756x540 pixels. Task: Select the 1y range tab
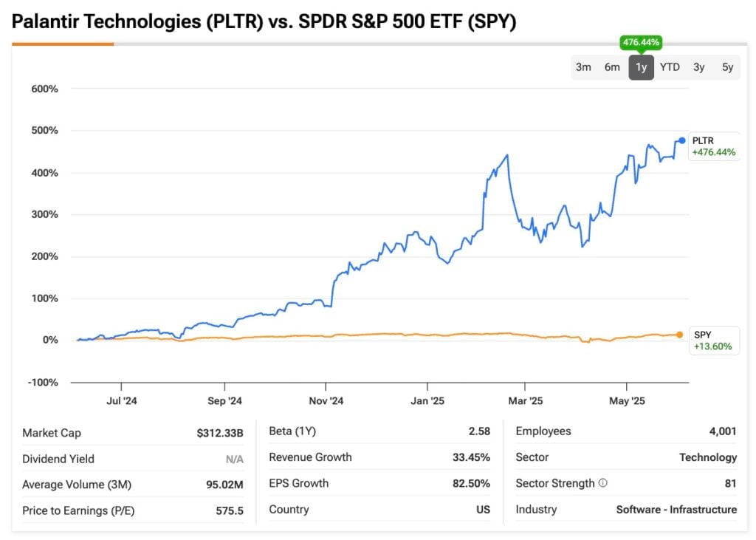coord(641,67)
